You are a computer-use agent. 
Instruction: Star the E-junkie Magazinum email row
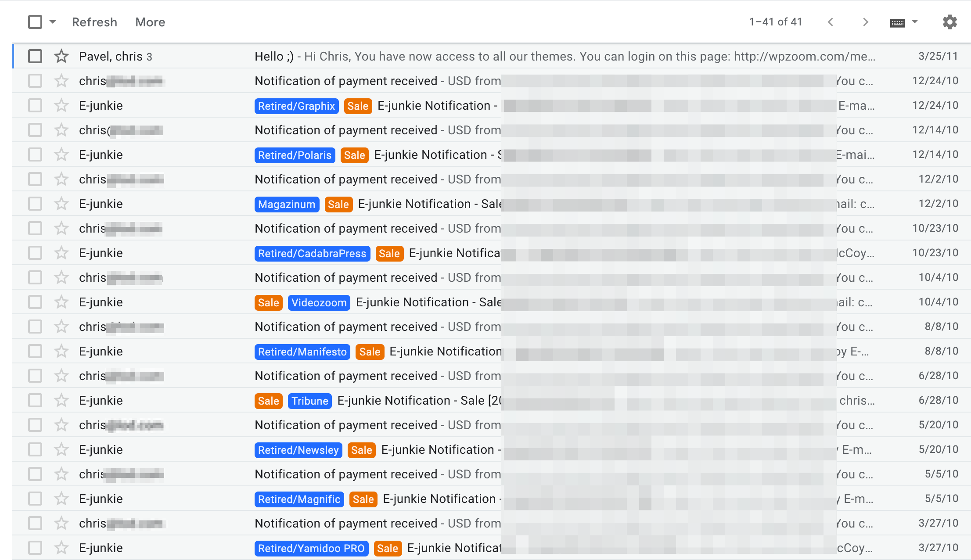pos(61,204)
